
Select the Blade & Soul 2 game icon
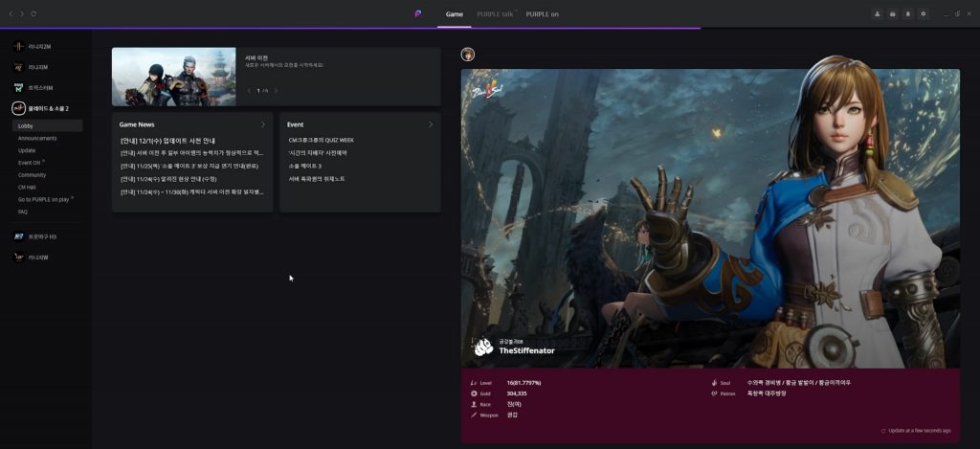coord(19,108)
